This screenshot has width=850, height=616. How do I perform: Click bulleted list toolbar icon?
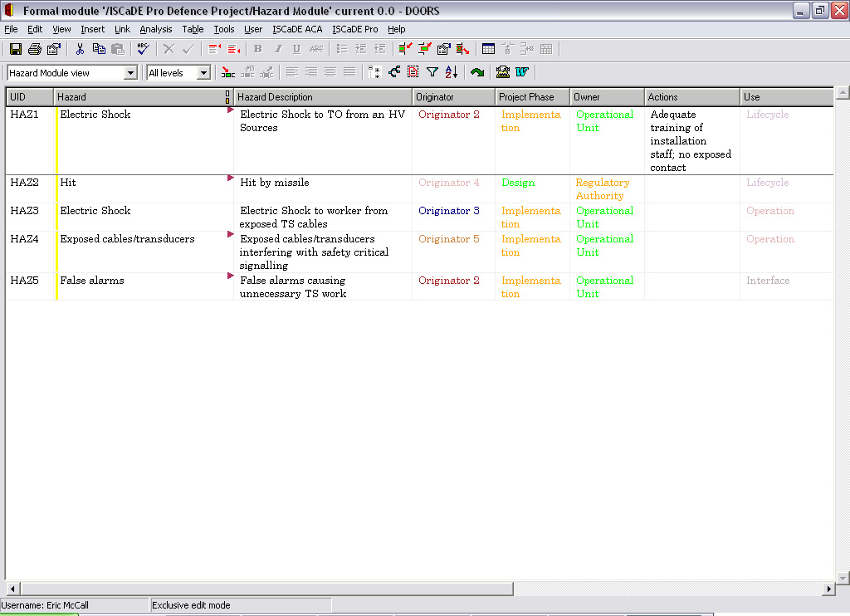[342, 49]
